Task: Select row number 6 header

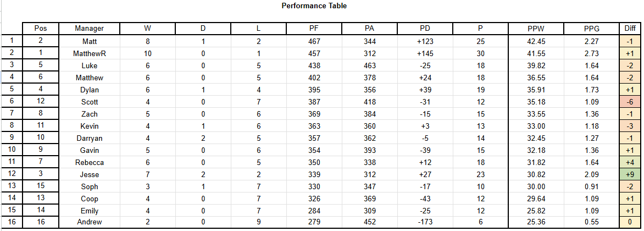Action: tap(12, 102)
